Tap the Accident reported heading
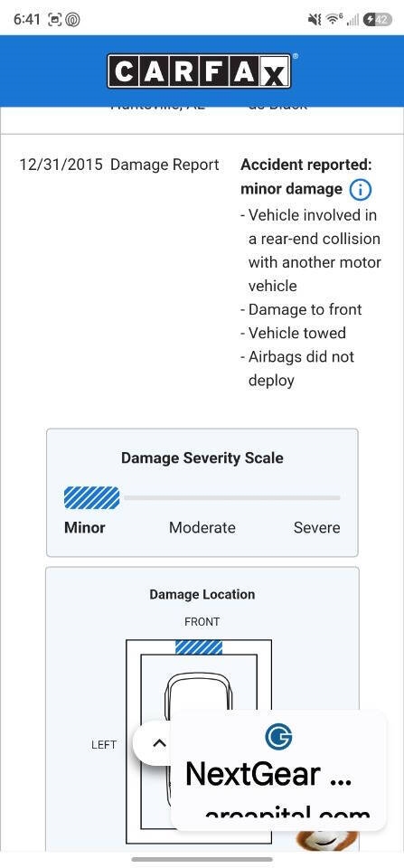 pyautogui.click(x=306, y=165)
